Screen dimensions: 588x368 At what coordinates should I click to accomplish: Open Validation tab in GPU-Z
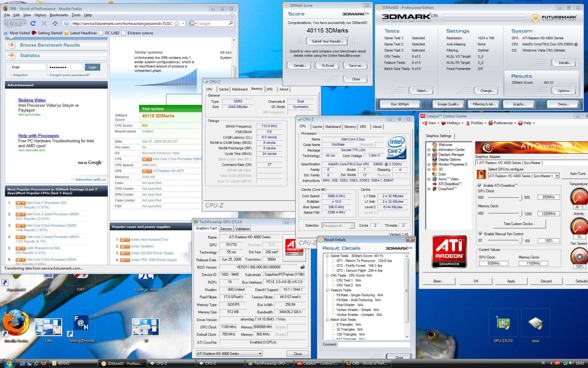[242, 229]
